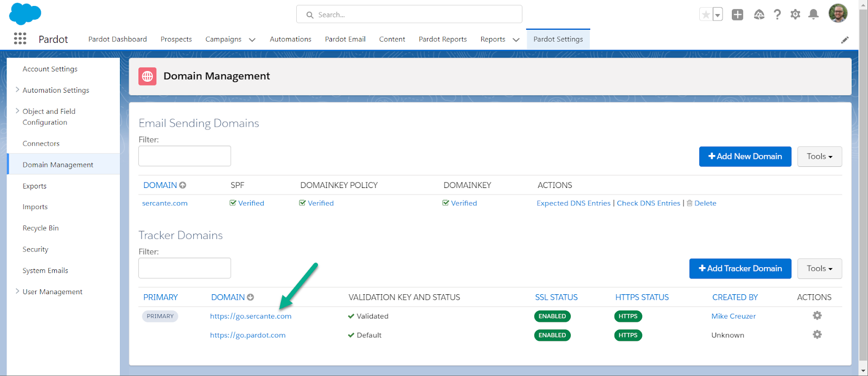Open the notifications bell
868x376 pixels.
[x=813, y=15]
